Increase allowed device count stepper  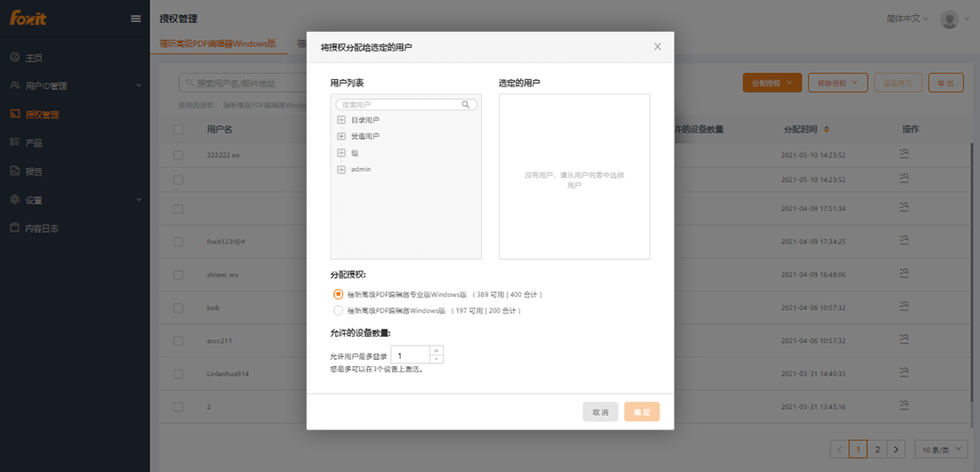[x=437, y=350]
